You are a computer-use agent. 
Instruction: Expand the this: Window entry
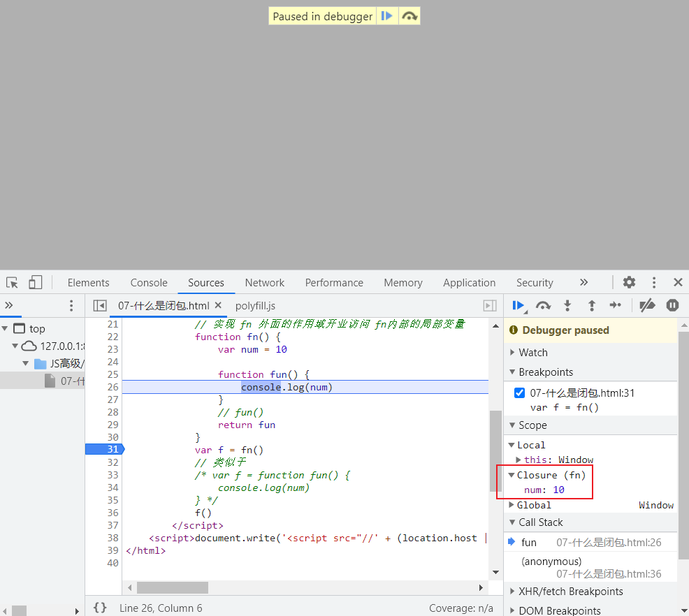pos(519,460)
